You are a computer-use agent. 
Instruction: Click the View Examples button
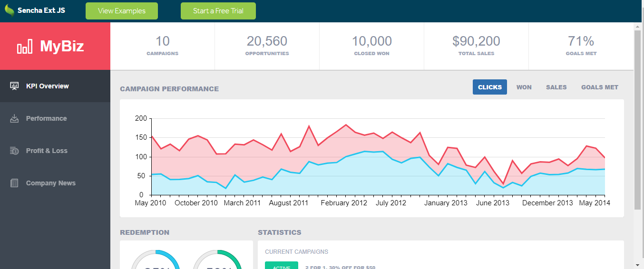122,11
